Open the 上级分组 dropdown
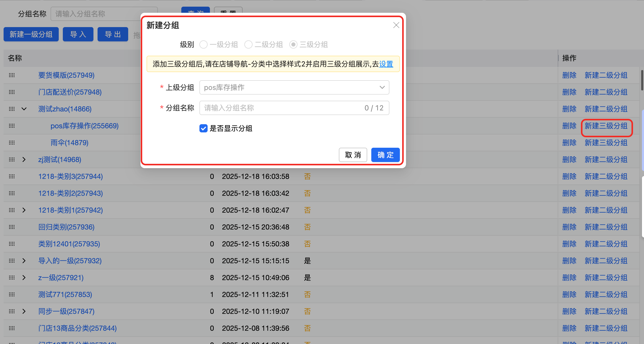Viewport: 644px width, 344px height. point(294,87)
